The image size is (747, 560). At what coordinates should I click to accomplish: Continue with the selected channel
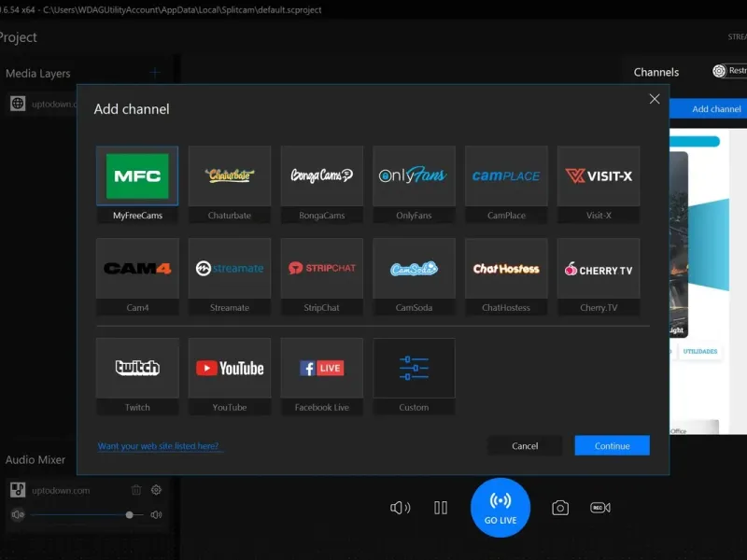point(612,446)
